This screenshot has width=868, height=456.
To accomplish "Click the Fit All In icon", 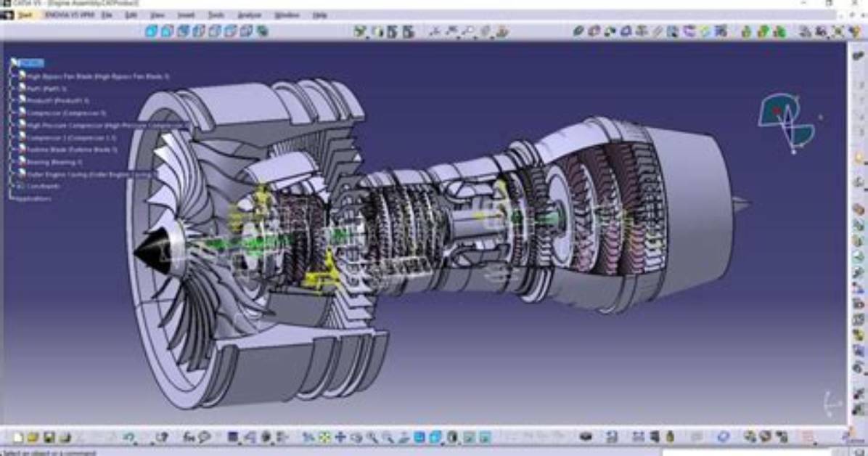I will [324, 438].
